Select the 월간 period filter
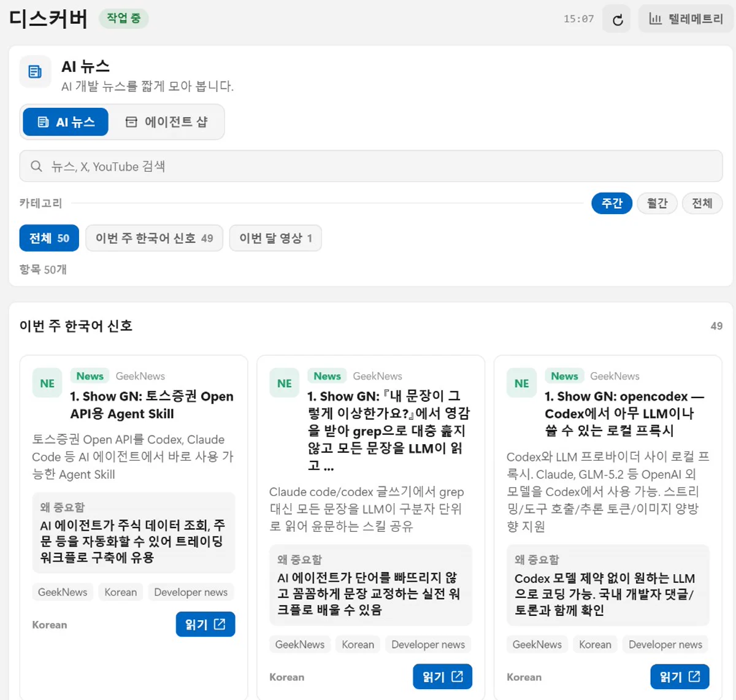 tap(657, 203)
